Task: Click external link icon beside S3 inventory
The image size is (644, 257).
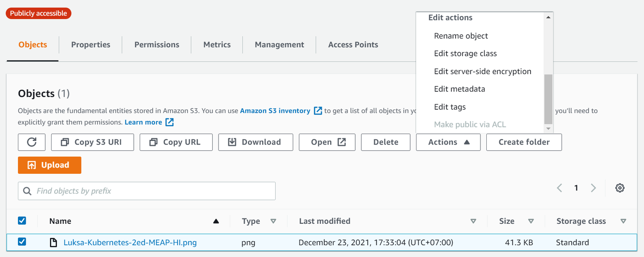Action: tap(318, 111)
